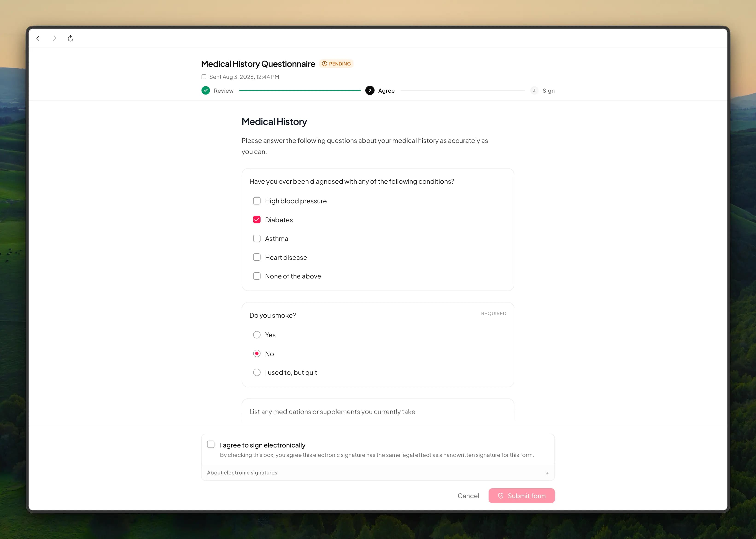Click 'Do you smoke?' question text
756x539 pixels.
coord(273,315)
